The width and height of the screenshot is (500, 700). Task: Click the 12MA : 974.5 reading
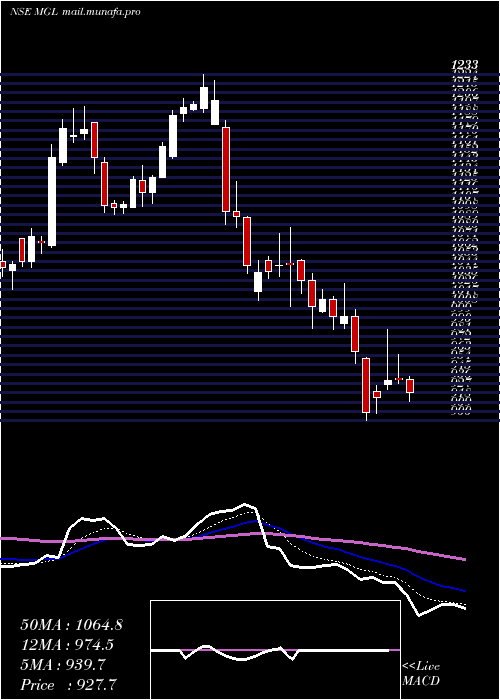(x=67, y=645)
